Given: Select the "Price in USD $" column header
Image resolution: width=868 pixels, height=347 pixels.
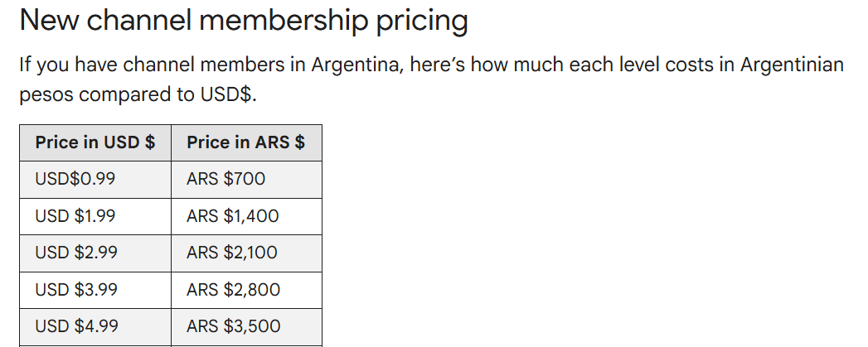Looking at the screenshot, I should (x=95, y=142).
